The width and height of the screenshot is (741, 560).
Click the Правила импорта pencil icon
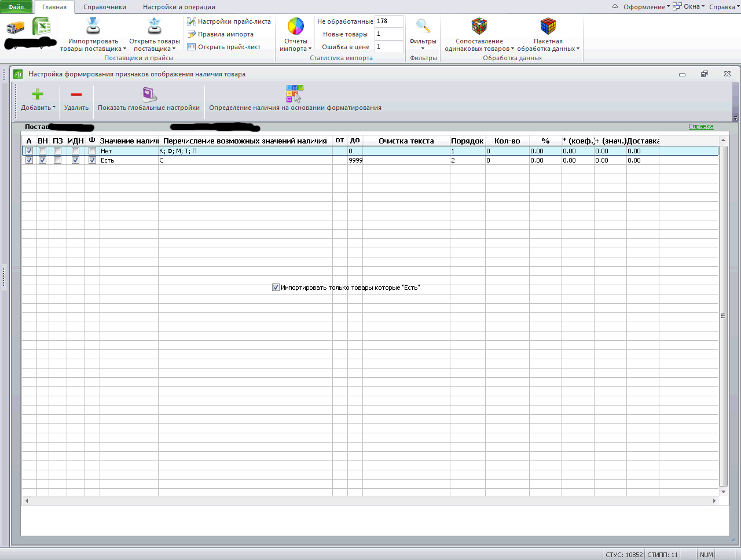(x=192, y=34)
